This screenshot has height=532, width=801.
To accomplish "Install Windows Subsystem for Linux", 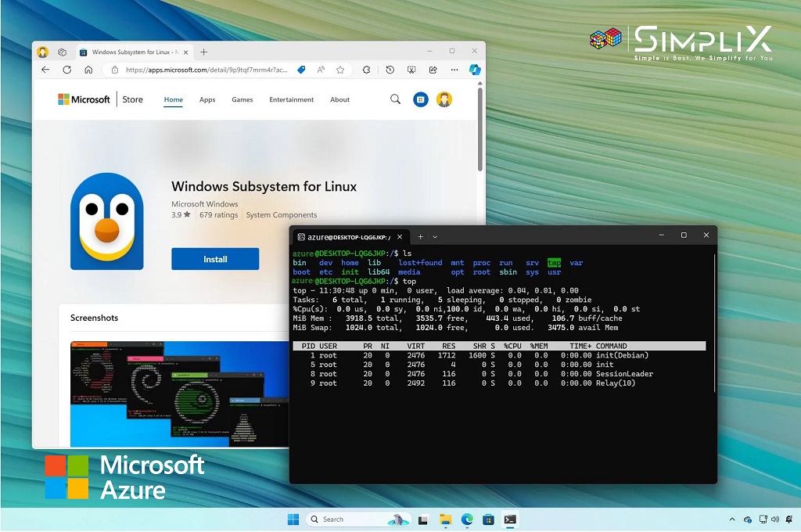I will [x=215, y=259].
